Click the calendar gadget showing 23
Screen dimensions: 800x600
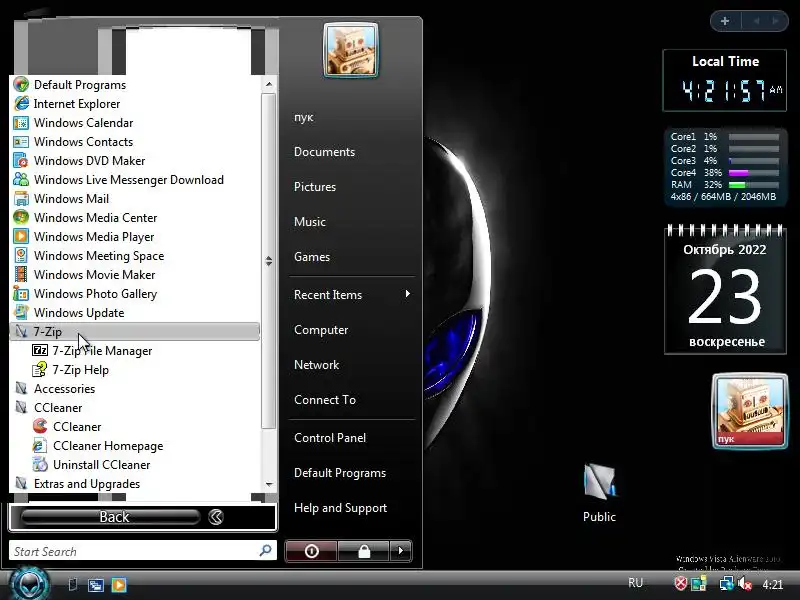coord(724,289)
